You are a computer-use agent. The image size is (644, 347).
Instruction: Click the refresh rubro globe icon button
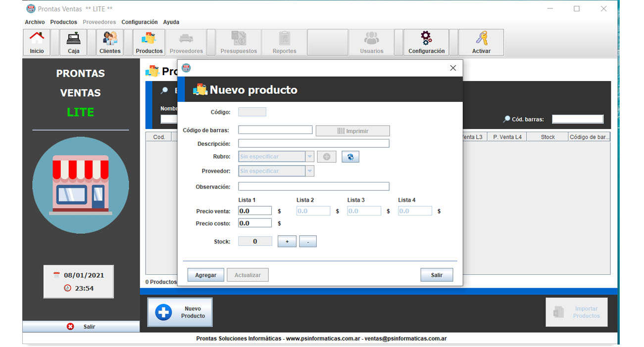click(x=350, y=157)
